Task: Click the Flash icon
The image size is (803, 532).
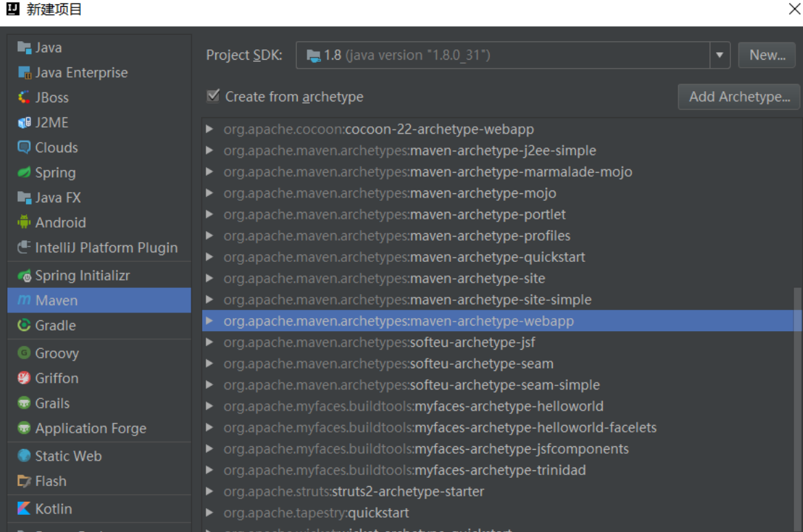Action: pos(24,481)
